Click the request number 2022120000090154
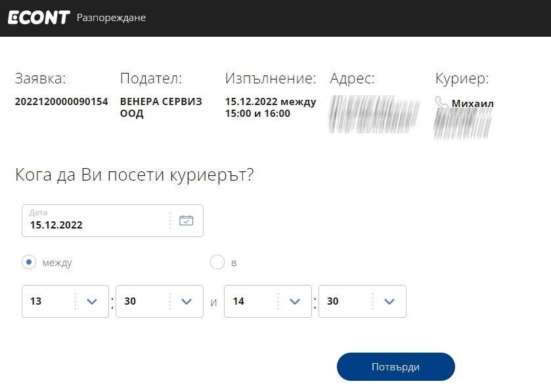551x392 pixels. coord(61,102)
